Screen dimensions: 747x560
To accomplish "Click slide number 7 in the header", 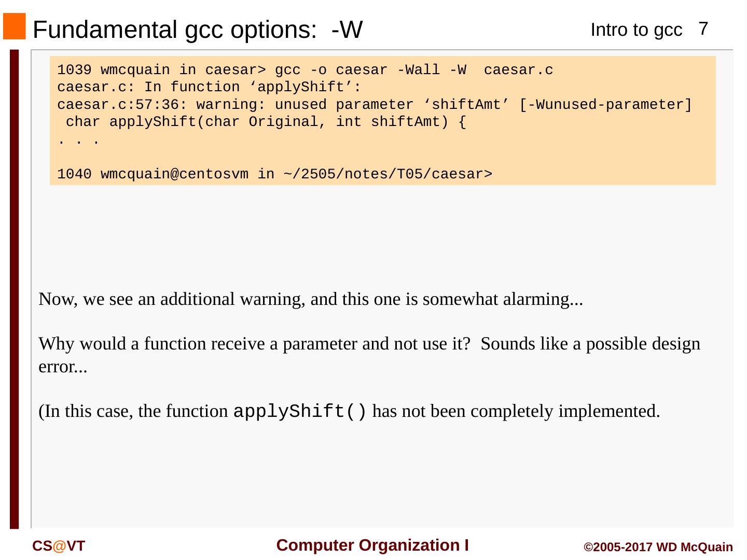I will click(x=703, y=29).
